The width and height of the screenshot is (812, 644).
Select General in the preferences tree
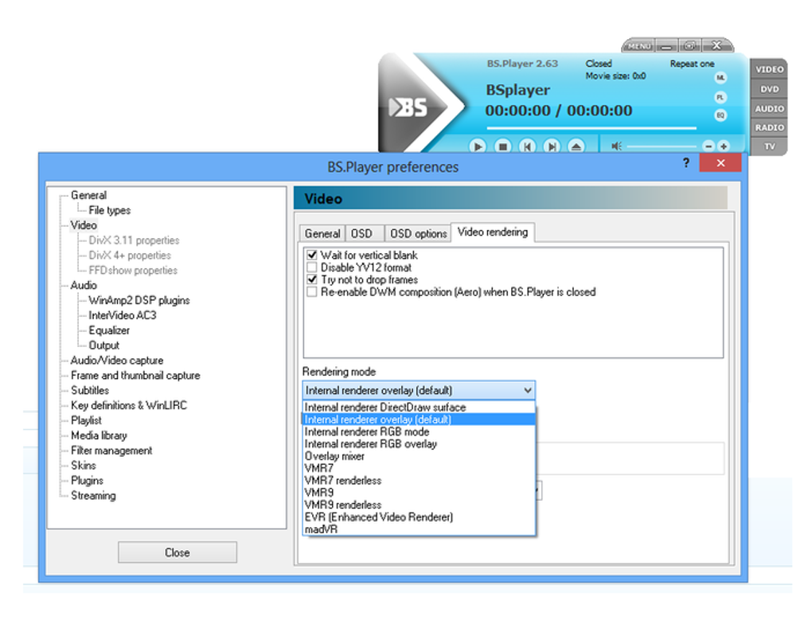88,195
